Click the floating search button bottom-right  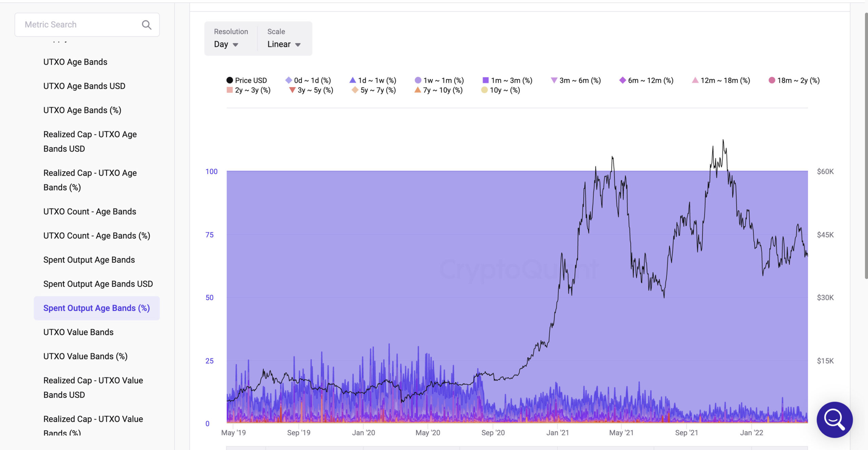835,419
